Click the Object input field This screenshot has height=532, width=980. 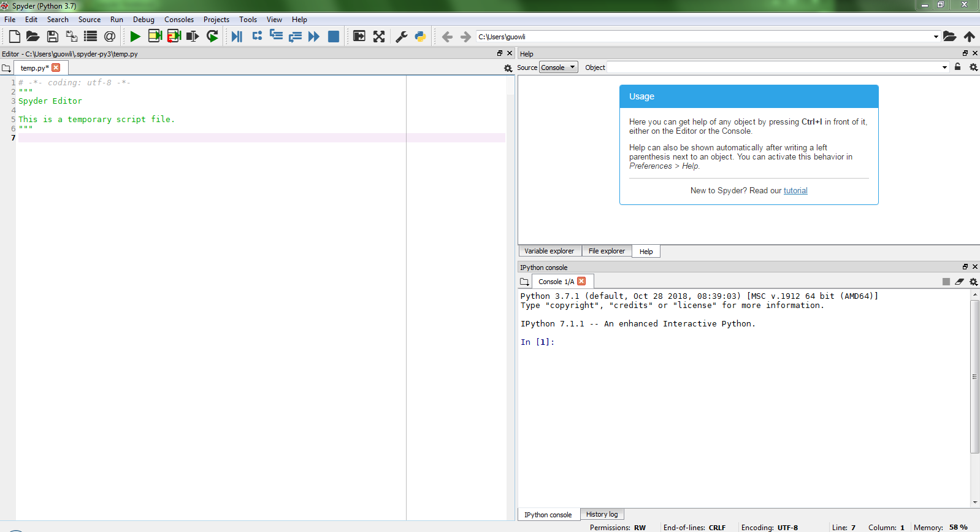point(773,67)
